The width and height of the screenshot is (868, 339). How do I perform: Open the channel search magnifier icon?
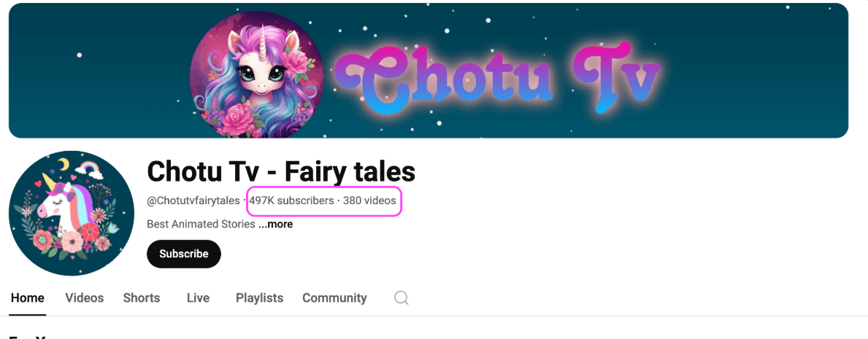[402, 298]
